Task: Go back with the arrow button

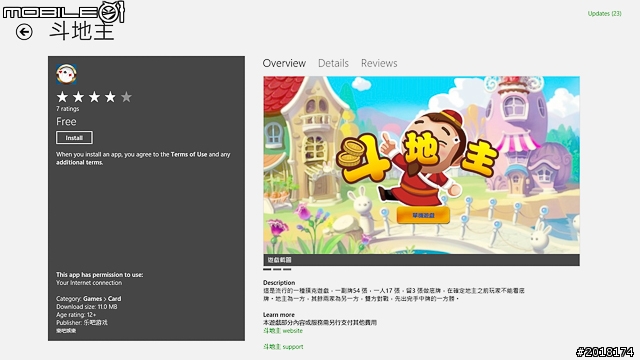Action: pyautogui.click(x=24, y=32)
